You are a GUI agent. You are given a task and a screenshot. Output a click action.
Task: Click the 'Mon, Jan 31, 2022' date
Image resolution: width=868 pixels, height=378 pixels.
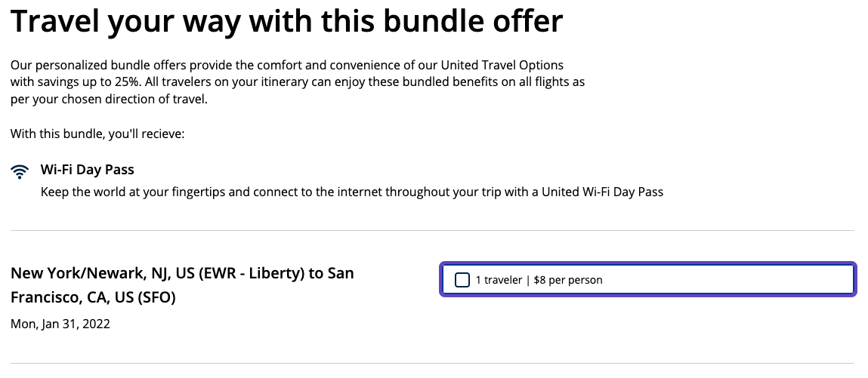(x=60, y=324)
